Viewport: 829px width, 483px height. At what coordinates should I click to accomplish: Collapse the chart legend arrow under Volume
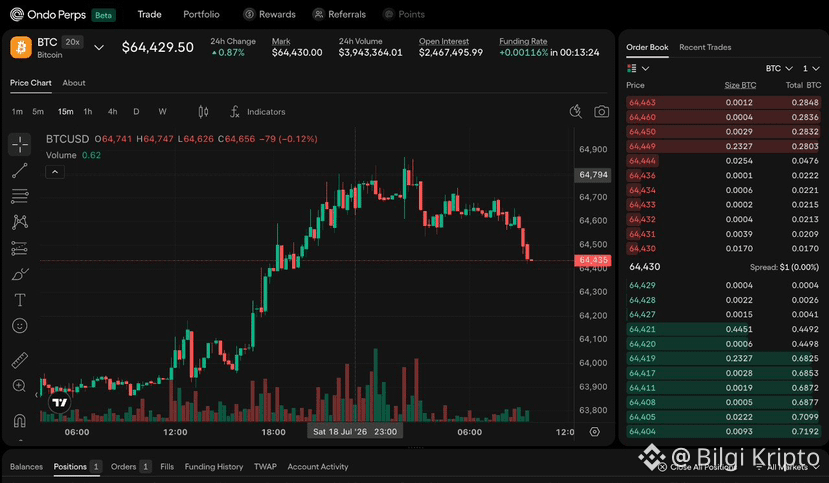point(55,172)
